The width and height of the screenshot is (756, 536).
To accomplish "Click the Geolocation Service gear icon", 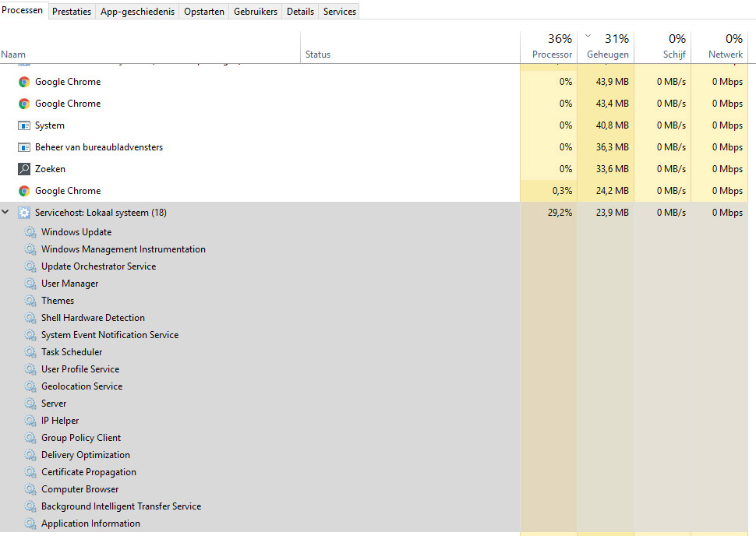I will tap(30, 386).
